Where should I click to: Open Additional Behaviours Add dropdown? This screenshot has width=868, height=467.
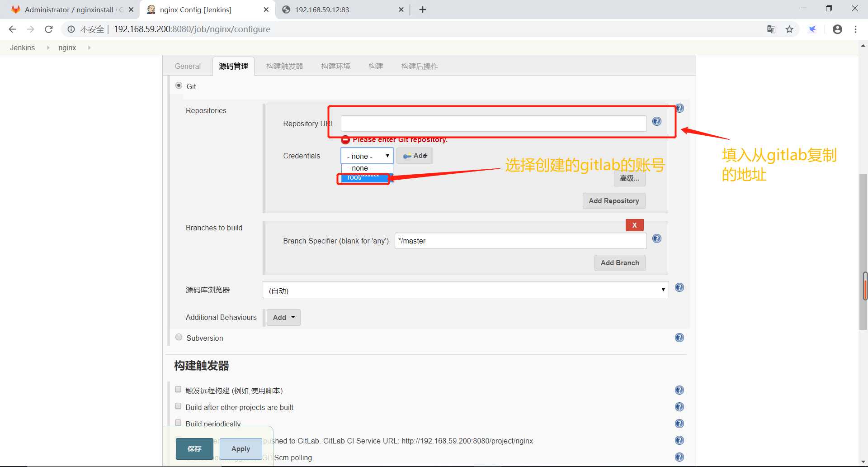(283, 317)
